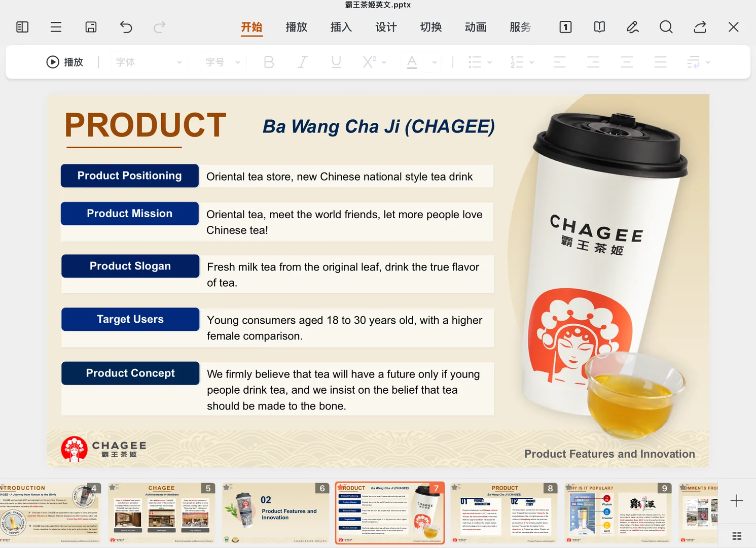Viewport: 756px width, 548px height.
Task: Select the Product Mission label box
Action: pyautogui.click(x=130, y=214)
